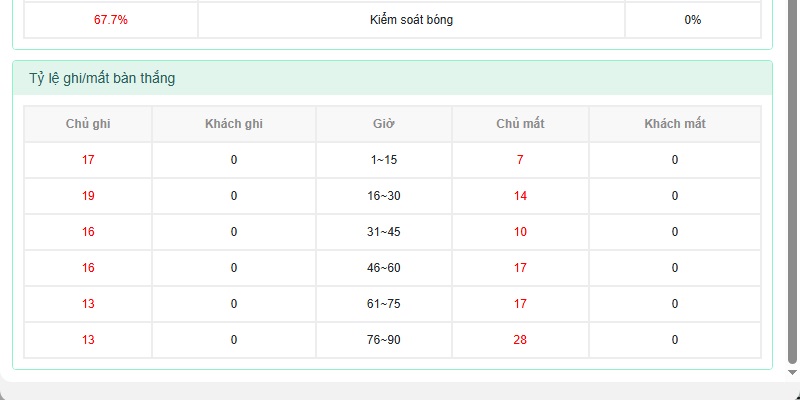This screenshot has width=800, height=400.
Task: Click the scrollbar down arrow
Action: (x=792, y=373)
